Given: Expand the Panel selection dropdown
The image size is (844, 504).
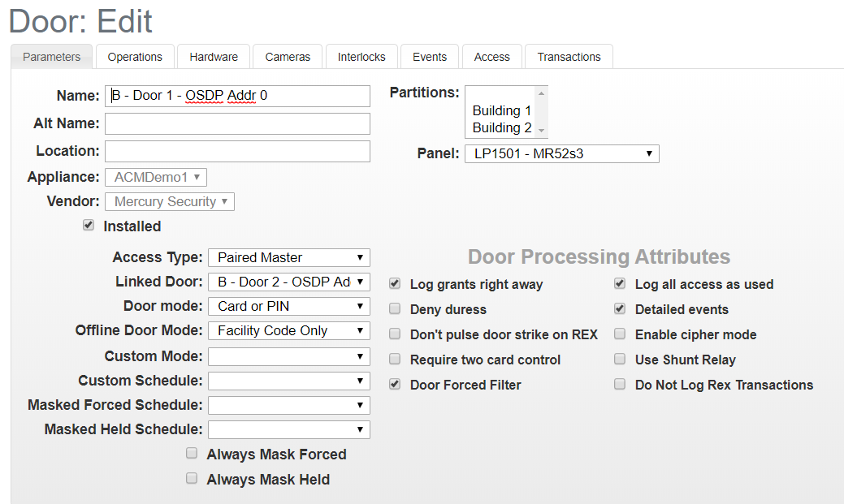Looking at the screenshot, I should coord(561,153).
